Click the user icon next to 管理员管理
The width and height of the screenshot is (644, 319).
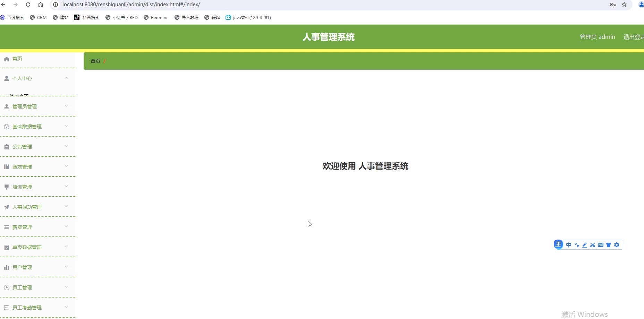(7, 107)
